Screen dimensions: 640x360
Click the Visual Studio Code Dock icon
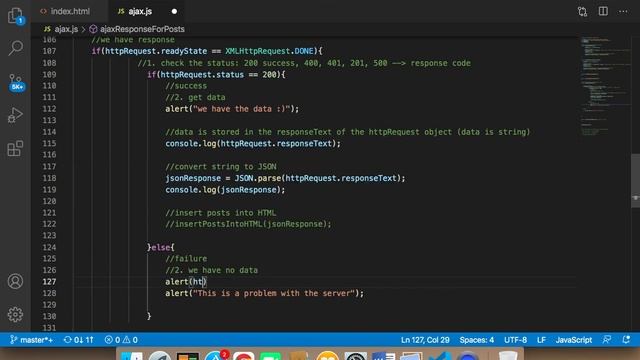click(x=440, y=356)
